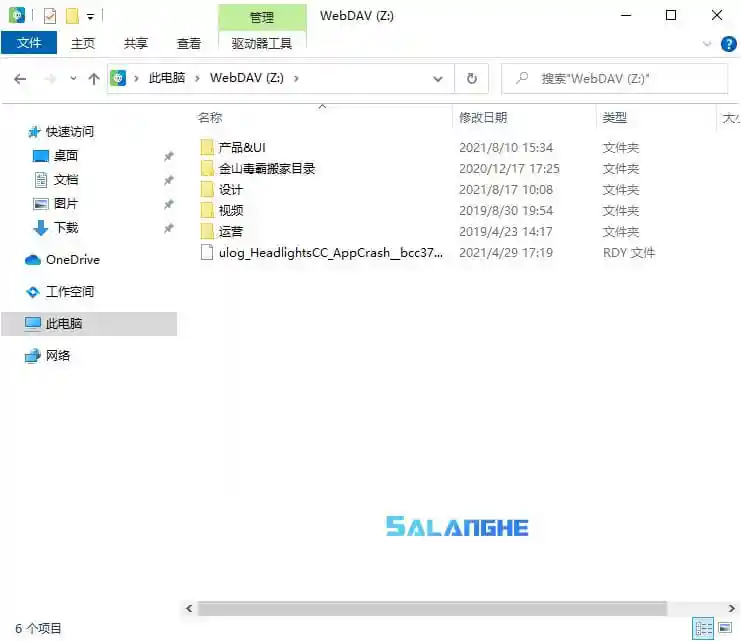The width and height of the screenshot is (741, 641).
Task: Go forward with the forward arrow
Action: coord(50,78)
